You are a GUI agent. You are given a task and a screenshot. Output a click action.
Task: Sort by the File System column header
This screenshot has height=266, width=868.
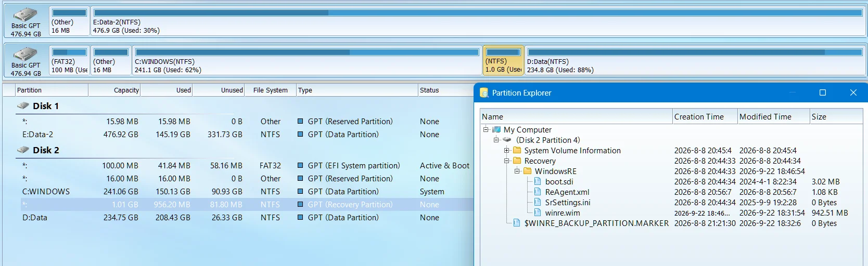click(270, 90)
